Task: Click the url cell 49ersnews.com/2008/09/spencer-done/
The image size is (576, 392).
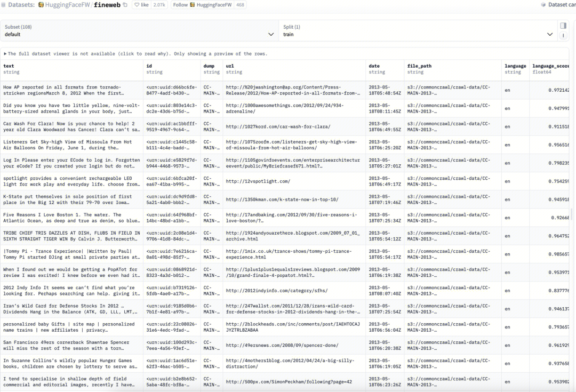Action: (294, 346)
